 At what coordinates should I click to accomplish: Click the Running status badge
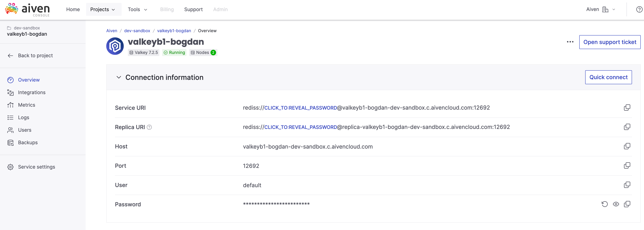coord(174,53)
